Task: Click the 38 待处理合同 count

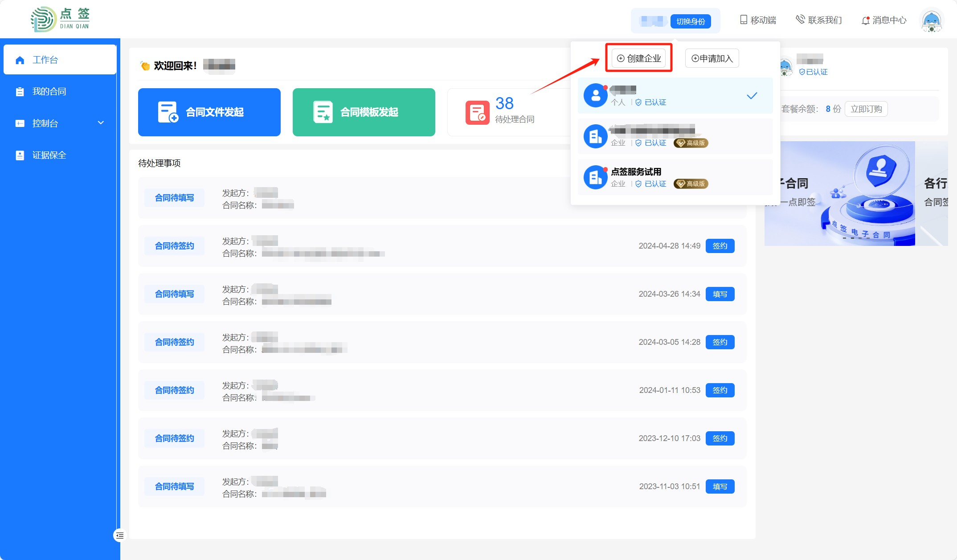Action: click(x=504, y=103)
